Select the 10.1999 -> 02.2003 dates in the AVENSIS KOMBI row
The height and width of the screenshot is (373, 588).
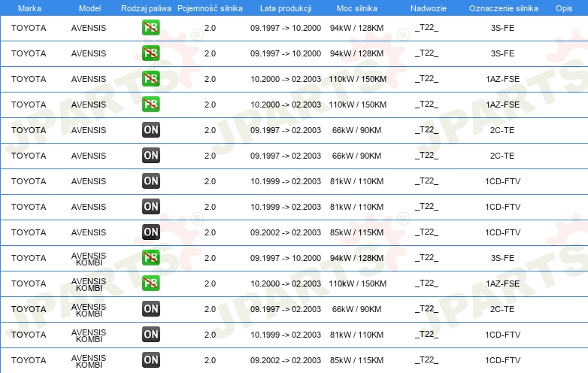pos(286,335)
